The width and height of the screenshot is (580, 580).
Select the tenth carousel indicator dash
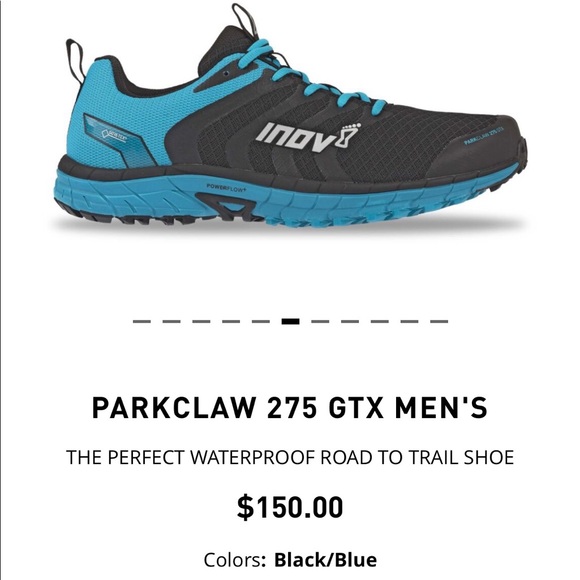[x=409, y=321]
